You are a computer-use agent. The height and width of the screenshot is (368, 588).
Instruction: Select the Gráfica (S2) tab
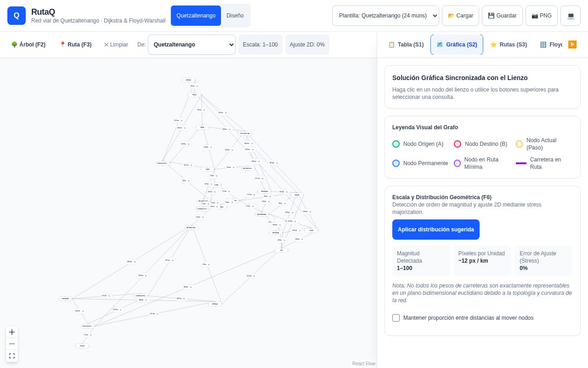pos(457,45)
